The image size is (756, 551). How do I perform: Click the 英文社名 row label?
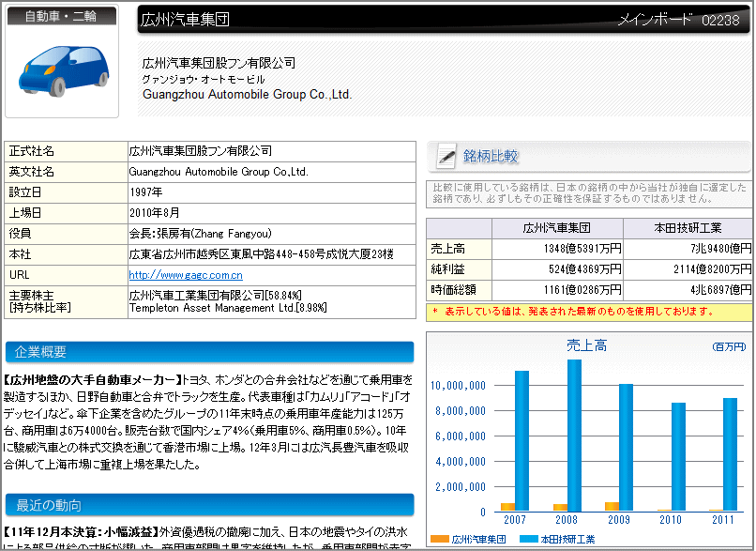31,172
